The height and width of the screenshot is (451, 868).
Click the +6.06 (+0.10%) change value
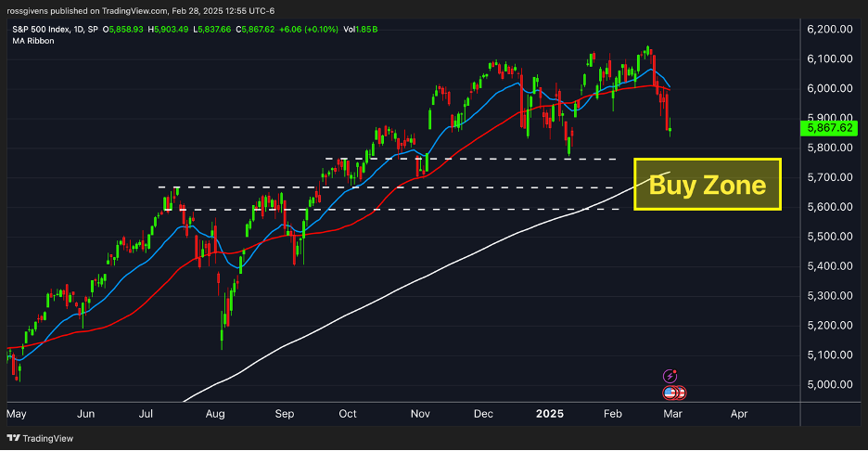(308, 30)
